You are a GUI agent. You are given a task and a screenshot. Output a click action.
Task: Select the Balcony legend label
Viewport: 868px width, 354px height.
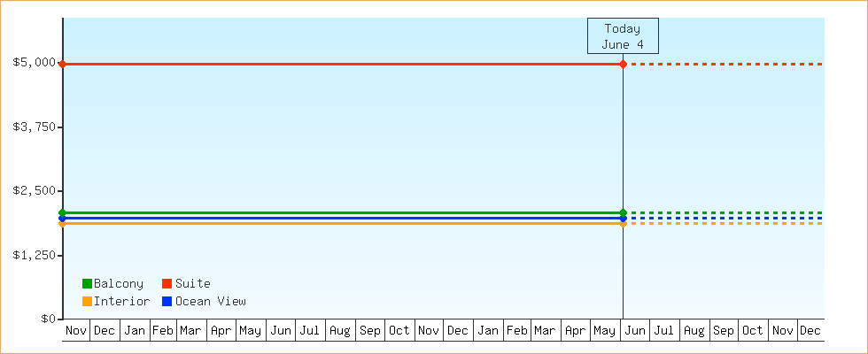pyautogui.click(x=119, y=284)
